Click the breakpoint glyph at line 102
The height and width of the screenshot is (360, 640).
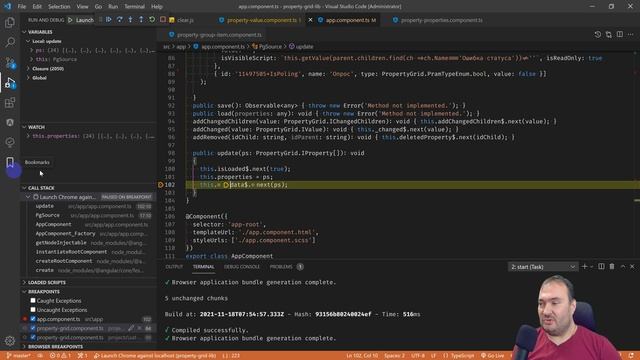click(161, 185)
